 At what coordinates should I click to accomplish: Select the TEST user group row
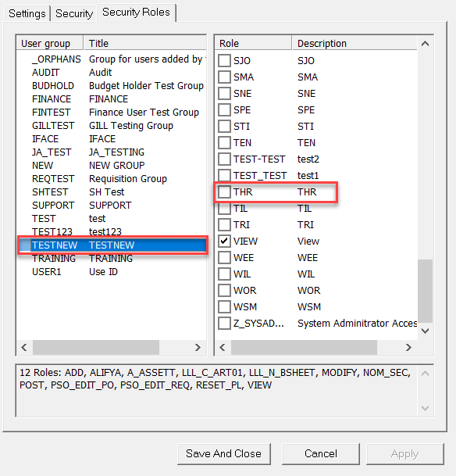(x=112, y=219)
